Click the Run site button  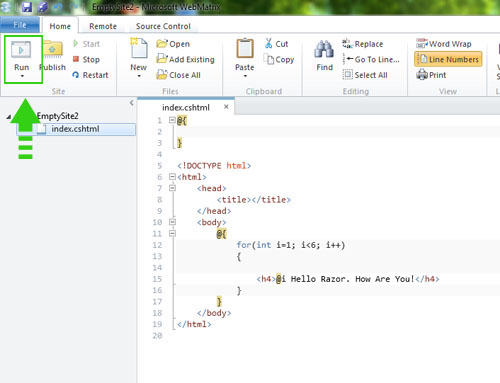tap(21, 55)
